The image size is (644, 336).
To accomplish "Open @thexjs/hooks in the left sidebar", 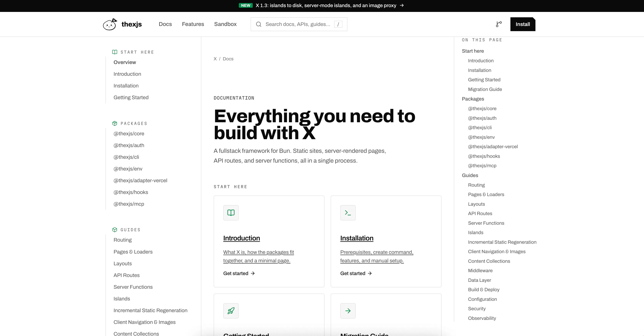I will [131, 192].
